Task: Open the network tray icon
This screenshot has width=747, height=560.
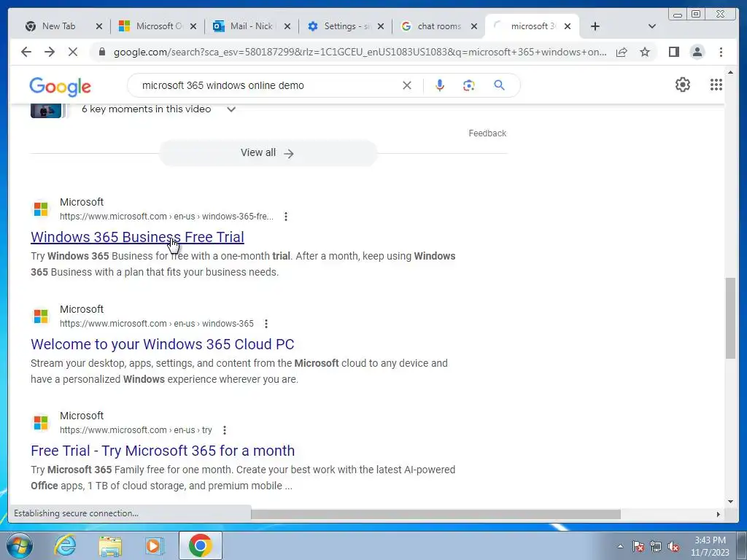Action: (656, 547)
